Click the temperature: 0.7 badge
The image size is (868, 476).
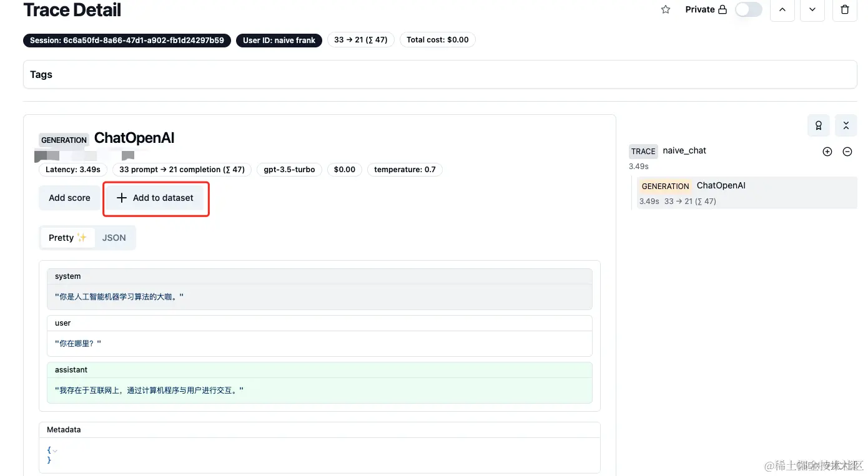[405, 170]
